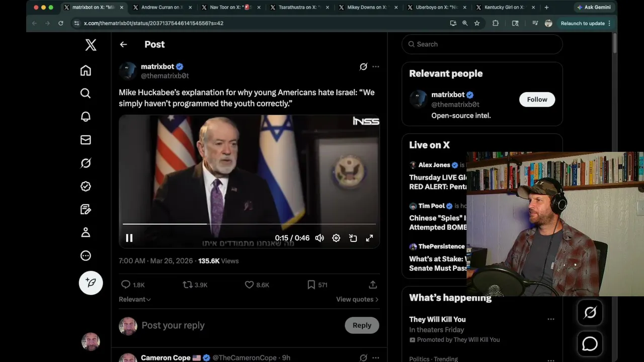Open Tim Pool live broadcast
644x362 pixels.
(438, 218)
